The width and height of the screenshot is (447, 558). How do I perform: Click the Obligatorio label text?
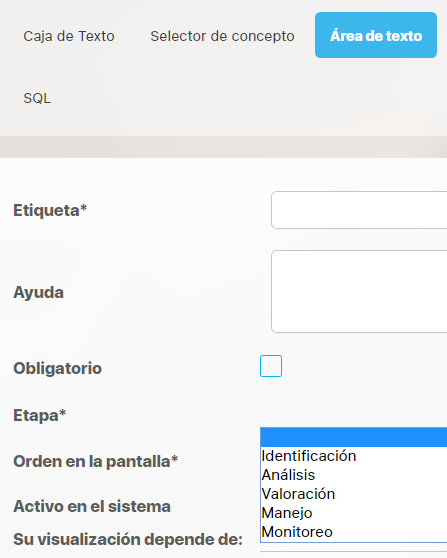pos(58,368)
